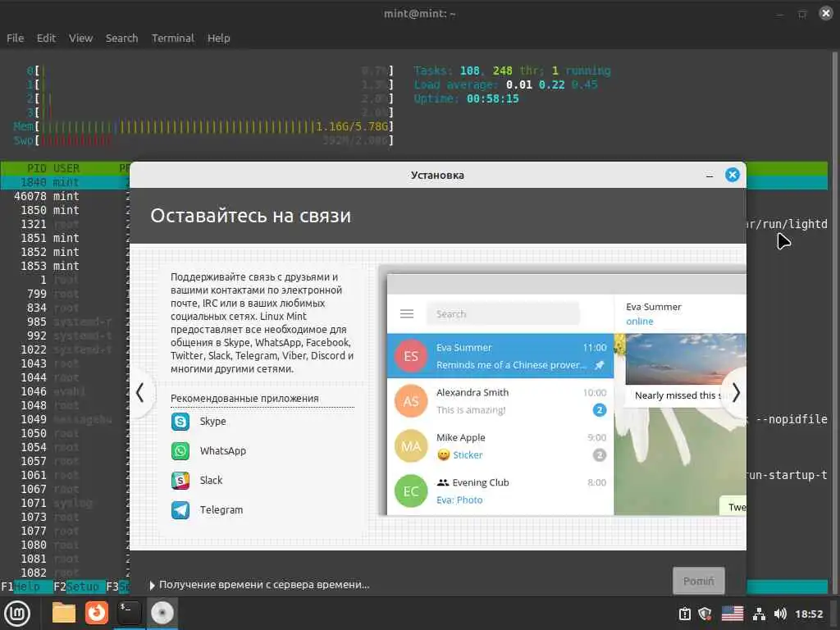Image resolution: width=840 pixels, height=630 pixels.
Task: Select htop process row with PID 799
Action: coord(65,294)
